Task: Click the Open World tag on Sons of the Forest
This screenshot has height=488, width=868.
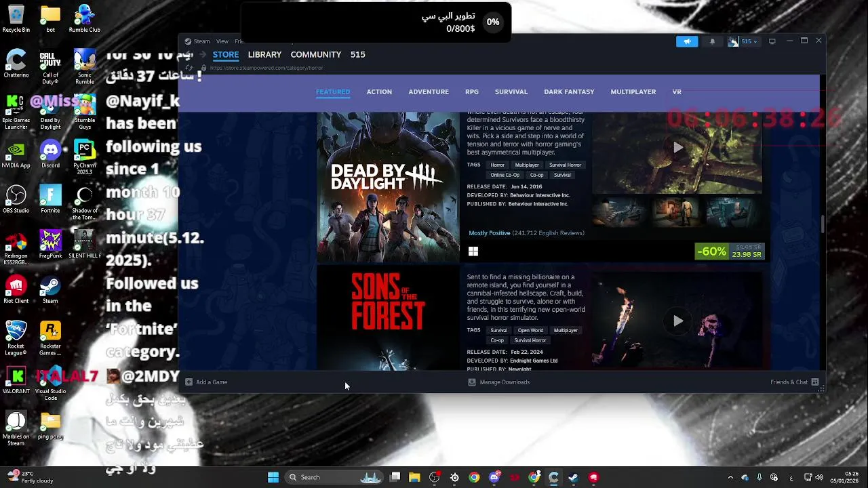Action: (530, 330)
